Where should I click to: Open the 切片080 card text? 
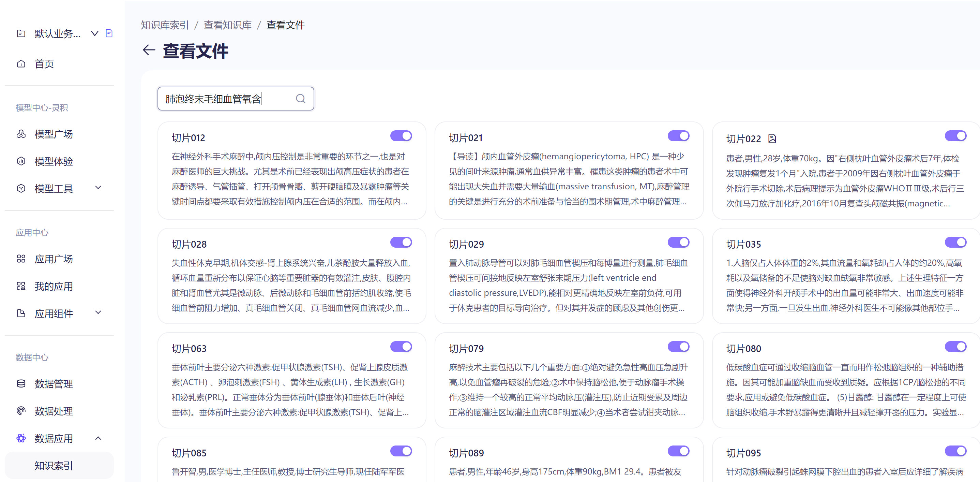[846, 390]
